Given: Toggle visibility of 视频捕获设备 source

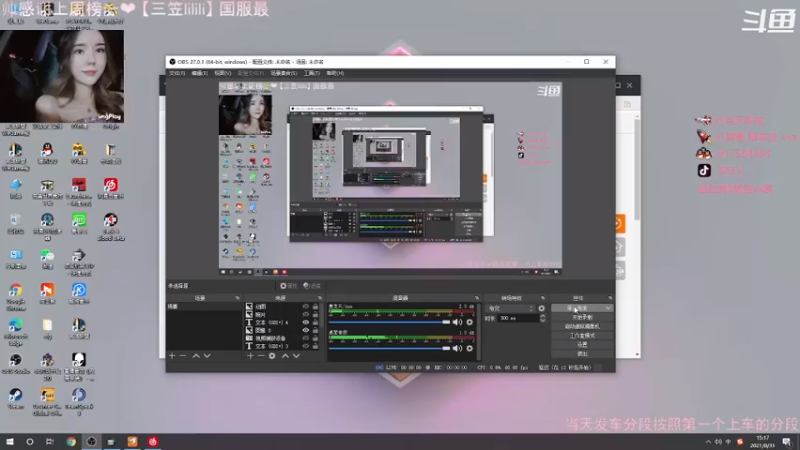Looking at the screenshot, I should click(306, 338).
